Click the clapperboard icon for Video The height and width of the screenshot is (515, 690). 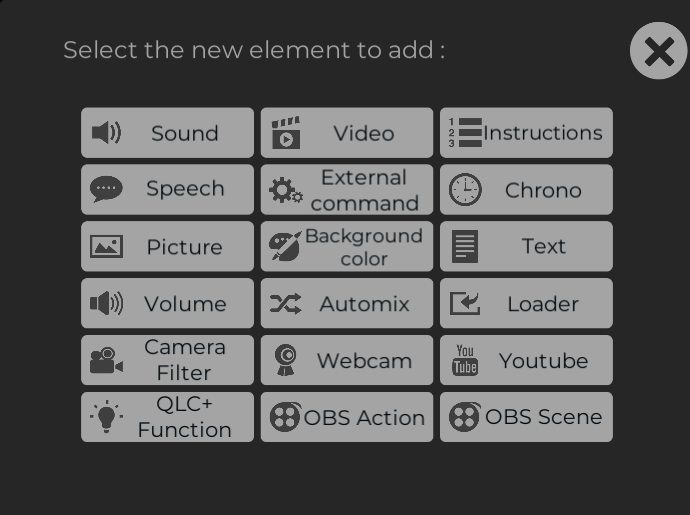click(x=286, y=133)
